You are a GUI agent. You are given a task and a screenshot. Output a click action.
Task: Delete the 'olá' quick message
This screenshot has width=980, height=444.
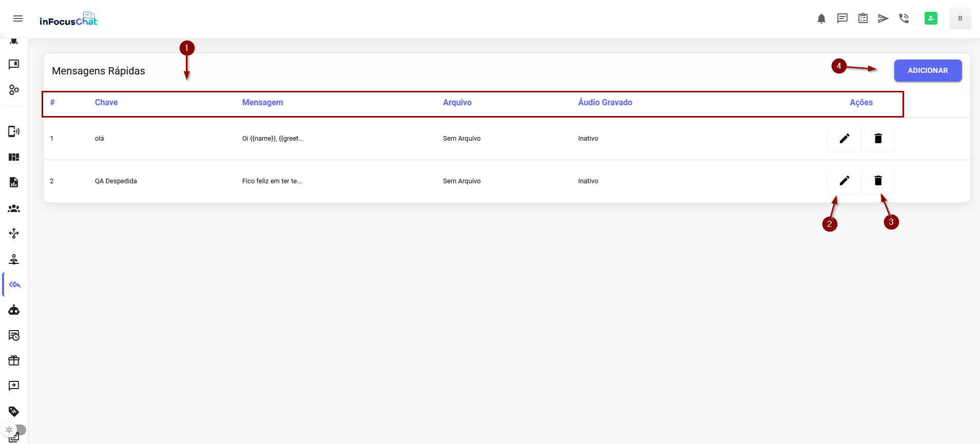click(878, 138)
